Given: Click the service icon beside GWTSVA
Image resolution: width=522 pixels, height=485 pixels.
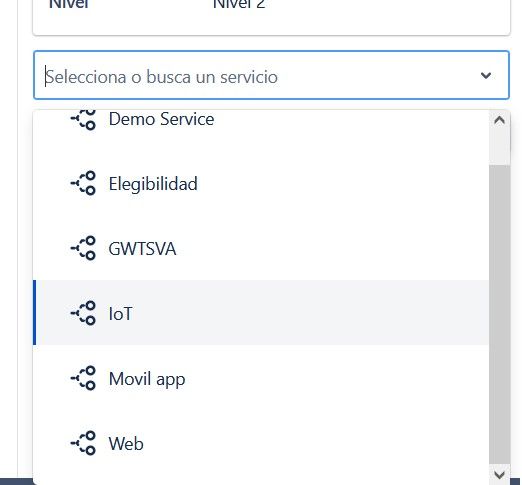Looking at the screenshot, I should pyautogui.click(x=83, y=248).
